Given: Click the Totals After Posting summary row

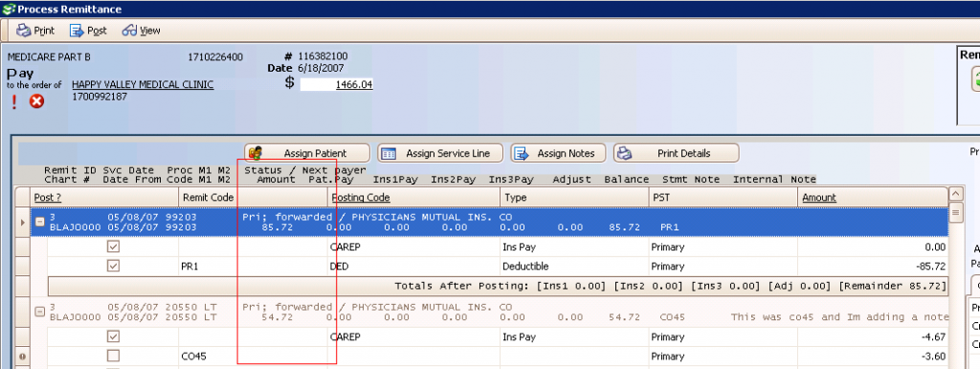Looking at the screenshot, I should (x=498, y=286).
